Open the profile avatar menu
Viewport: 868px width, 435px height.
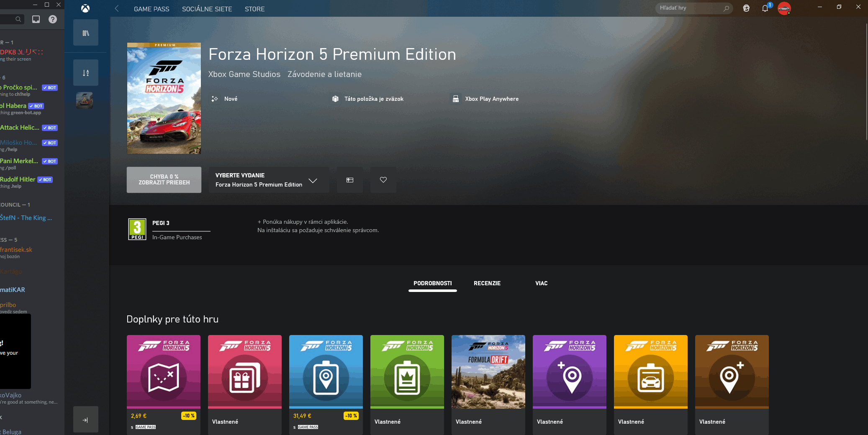784,8
